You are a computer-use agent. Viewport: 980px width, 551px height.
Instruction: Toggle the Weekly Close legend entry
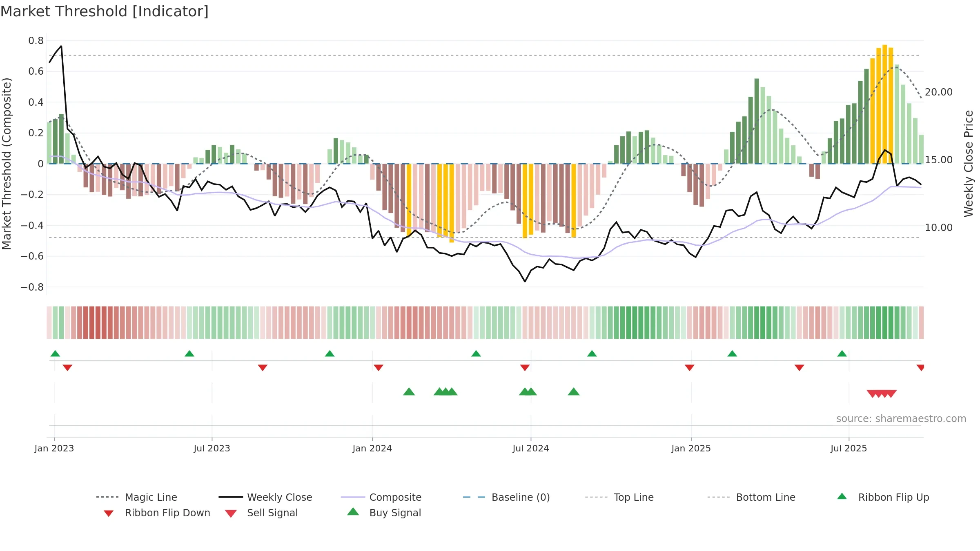pyautogui.click(x=265, y=497)
